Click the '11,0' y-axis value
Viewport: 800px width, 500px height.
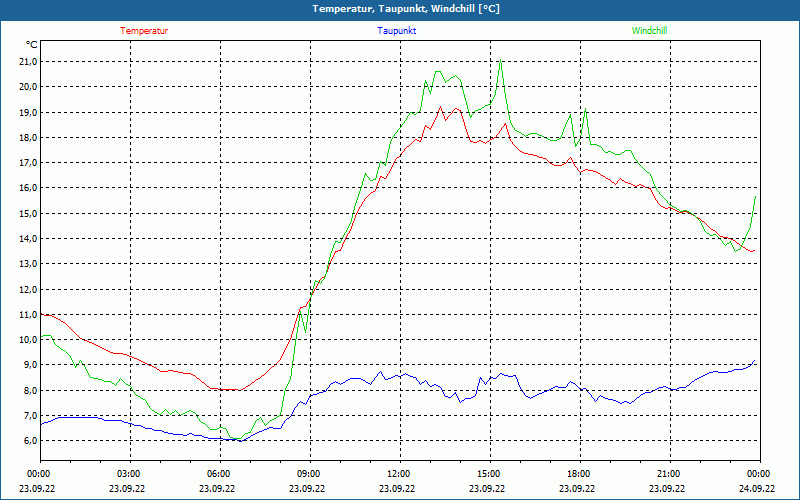tap(28, 314)
